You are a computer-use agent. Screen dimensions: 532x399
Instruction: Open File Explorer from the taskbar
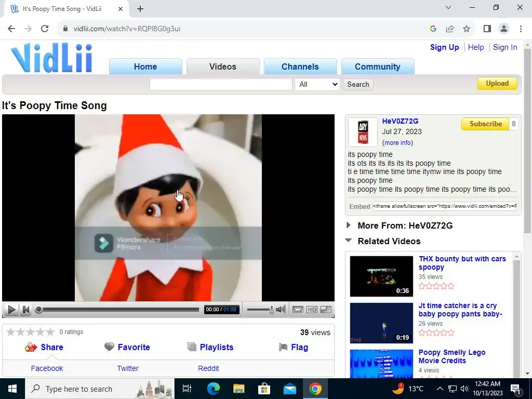239,389
